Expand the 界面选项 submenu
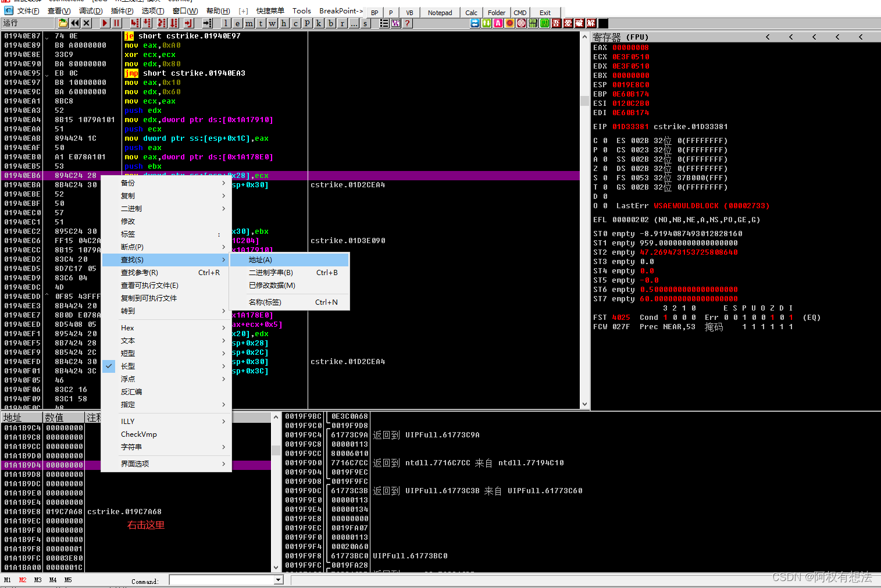Screen dimensions: 881x588 pos(166,464)
